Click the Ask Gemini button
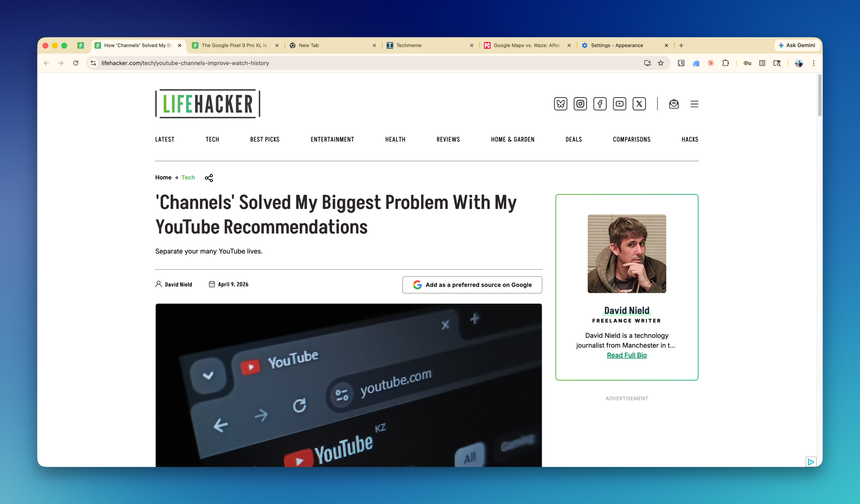 [x=797, y=45]
